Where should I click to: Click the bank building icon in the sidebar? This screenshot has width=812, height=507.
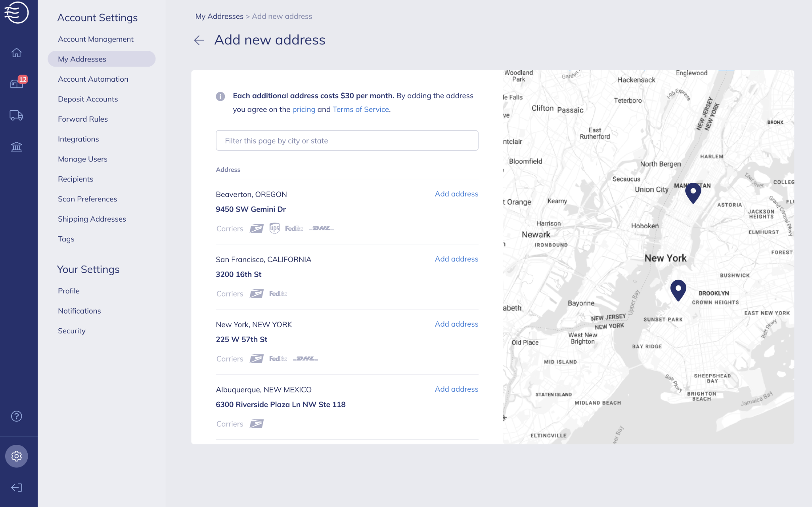pyautogui.click(x=16, y=147)
